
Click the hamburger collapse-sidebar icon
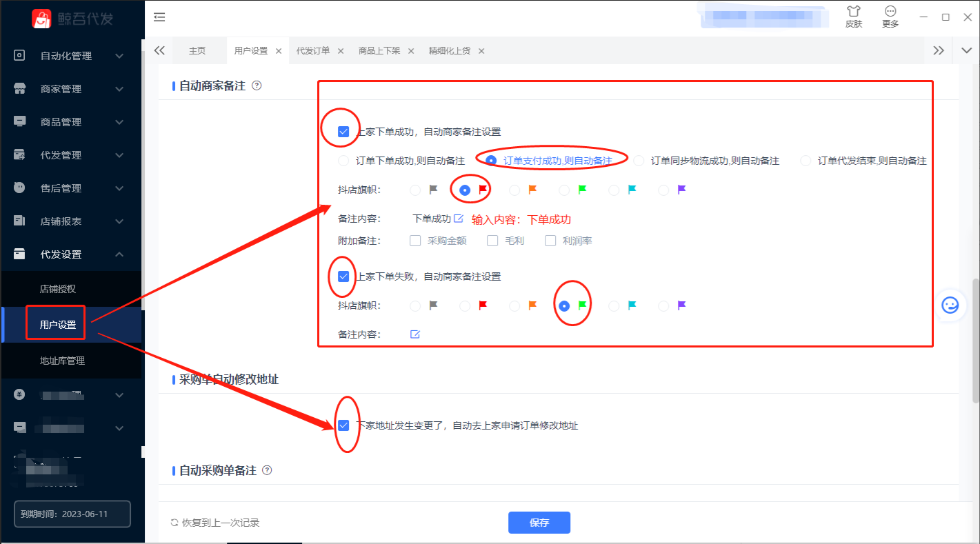click(x=159, y=17)
